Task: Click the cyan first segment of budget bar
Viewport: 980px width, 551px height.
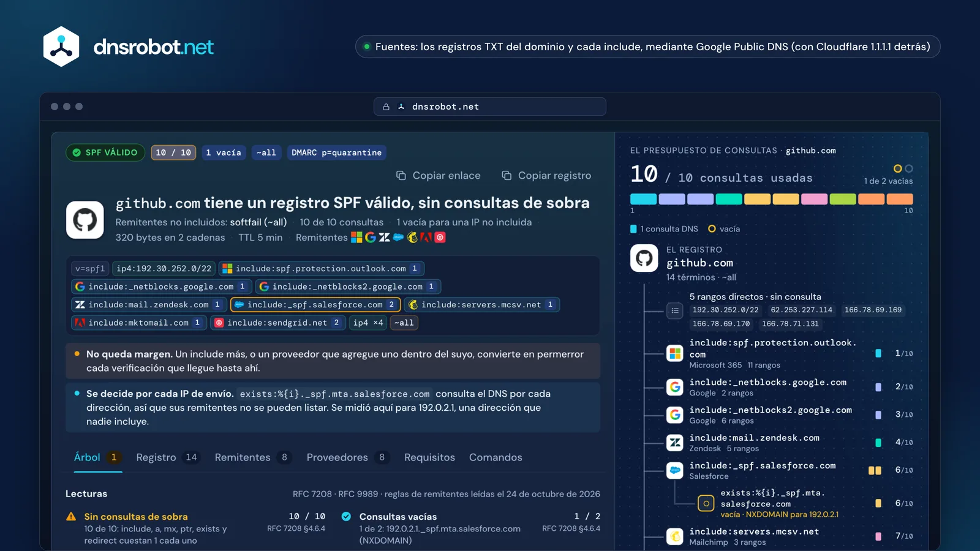Action: coord(643,199)
